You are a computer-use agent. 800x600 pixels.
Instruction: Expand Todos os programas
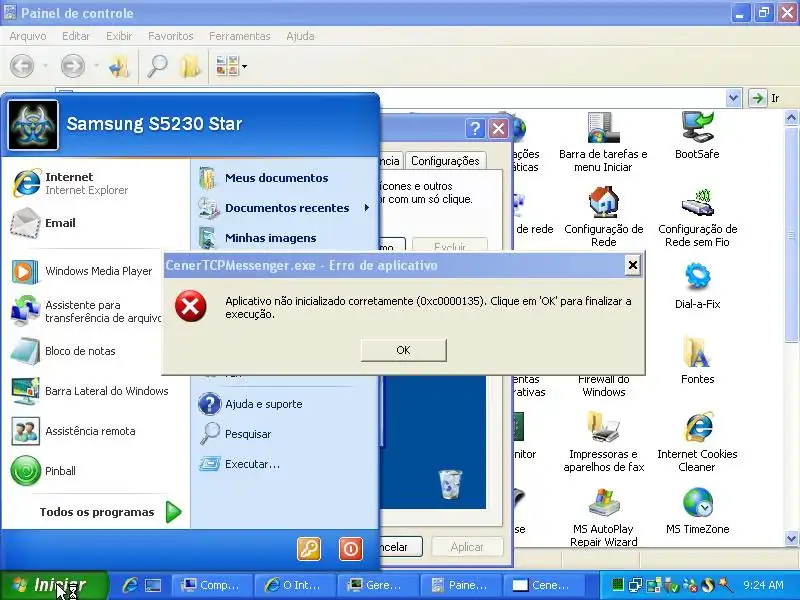[110, 512]
